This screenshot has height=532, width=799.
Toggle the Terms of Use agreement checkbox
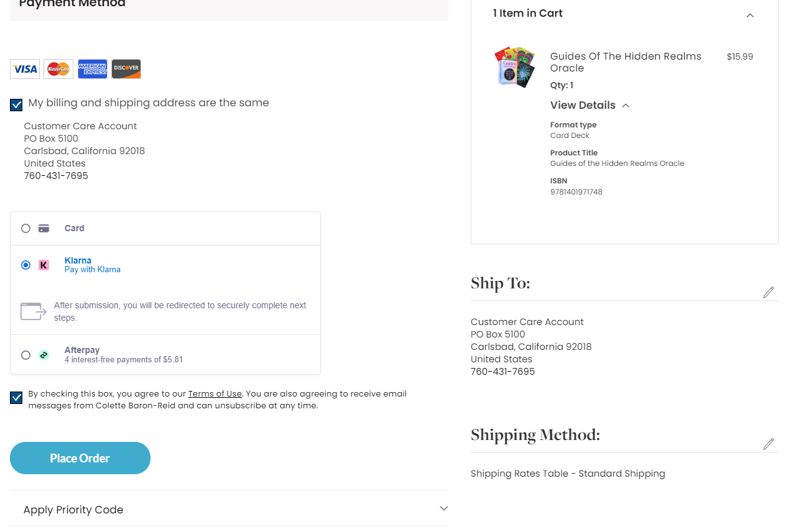click(x=17, y=398)
